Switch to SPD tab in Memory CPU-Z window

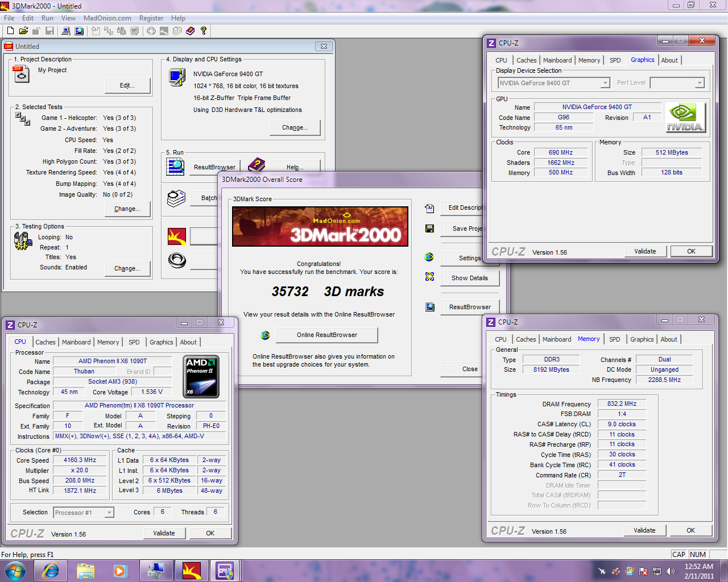tap(615, 339)
